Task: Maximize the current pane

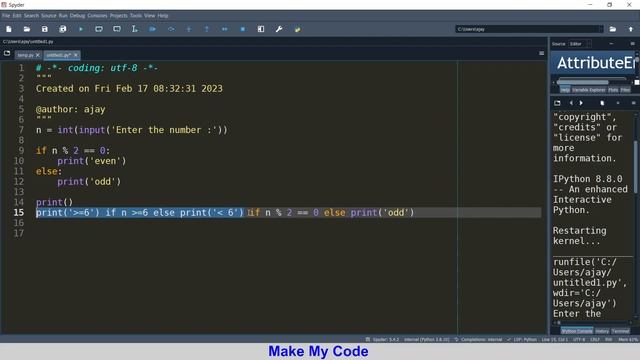Action: 261,29
